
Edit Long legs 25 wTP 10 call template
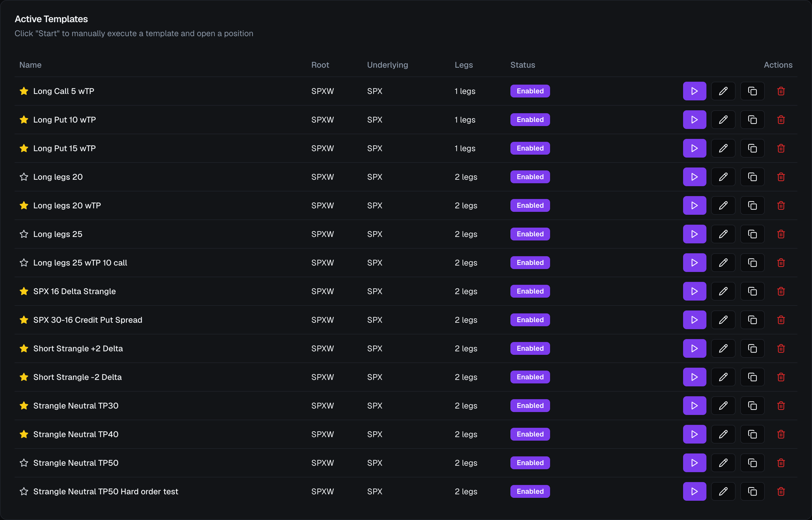click(723, 263)
